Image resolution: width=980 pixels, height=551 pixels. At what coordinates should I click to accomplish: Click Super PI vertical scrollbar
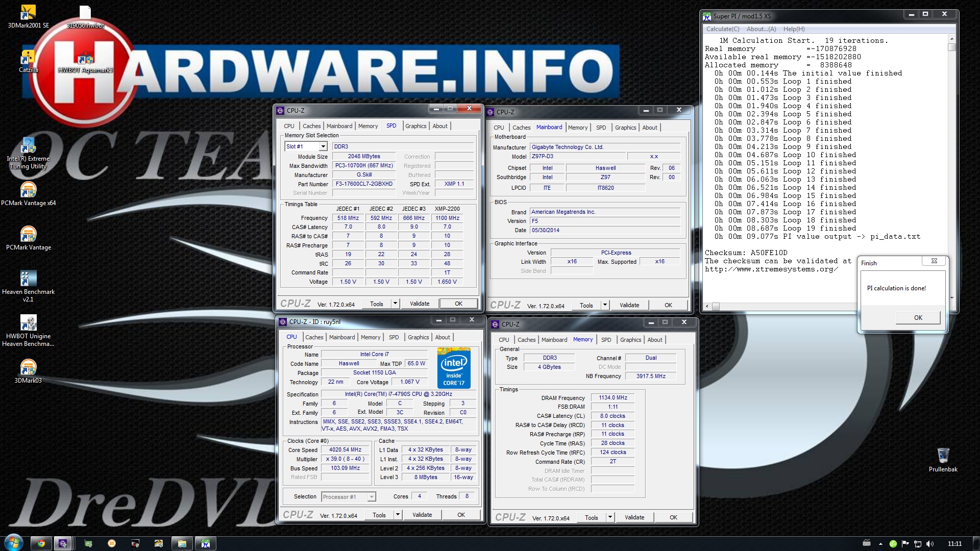(951, 168)
